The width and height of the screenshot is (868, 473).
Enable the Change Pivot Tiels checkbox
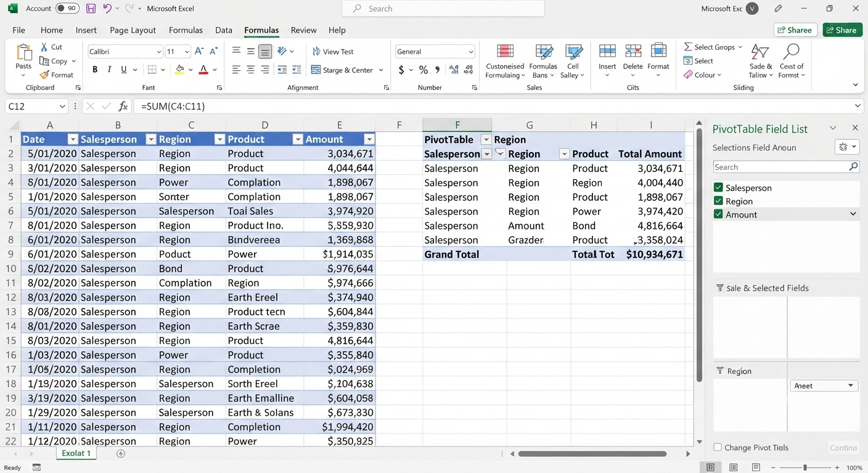(x=718, y=448)
